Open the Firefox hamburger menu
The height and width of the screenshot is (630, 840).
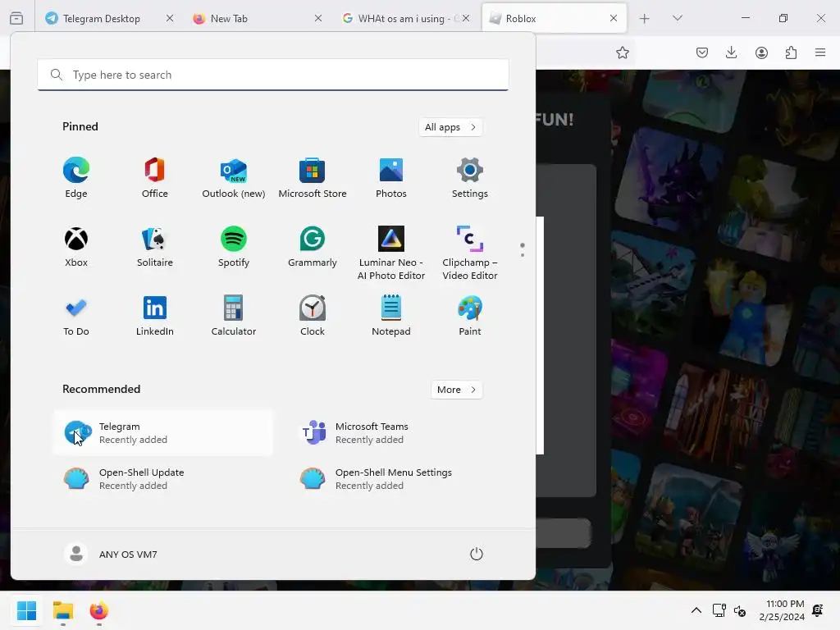pyautogui.click(x=820, y=52)
